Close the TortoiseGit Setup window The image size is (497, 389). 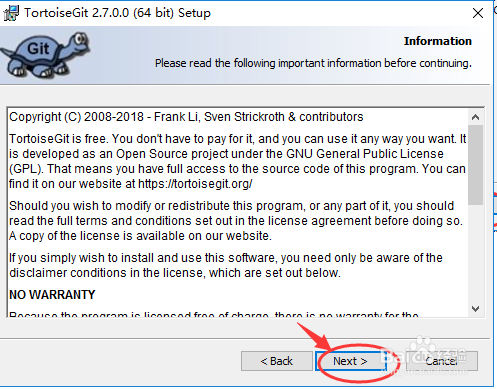(x=478, y=13)
